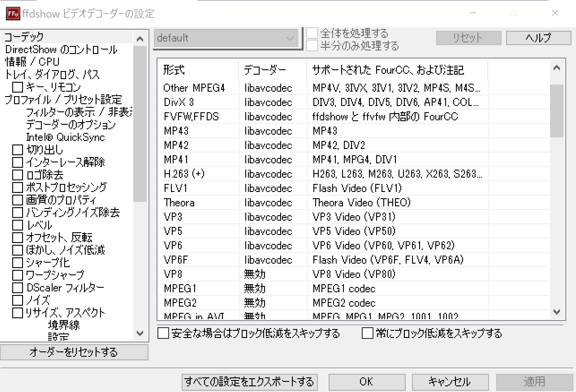Enable オフセット、反転 checkbox
The image size is (576, 392).
18,238
